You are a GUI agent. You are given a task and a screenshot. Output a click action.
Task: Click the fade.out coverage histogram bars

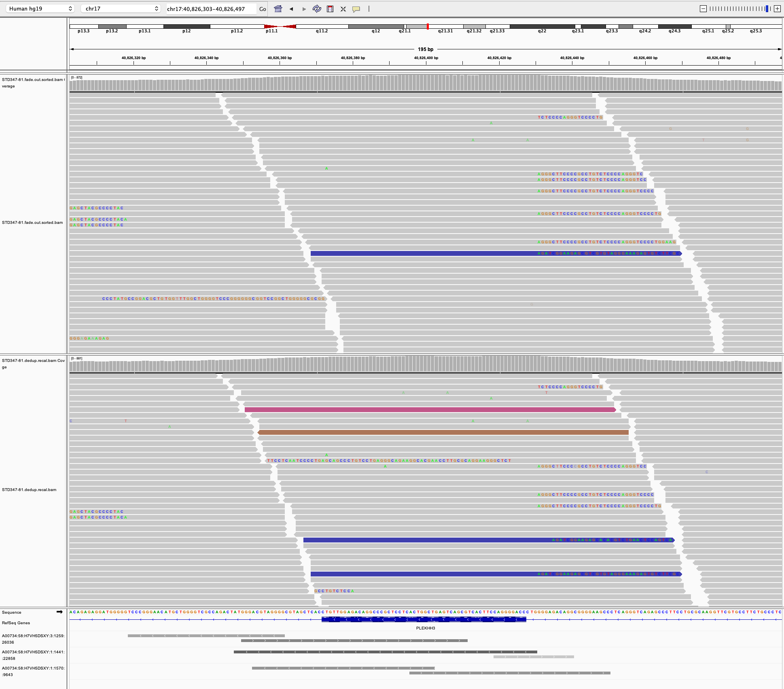[x=426, y=83]
